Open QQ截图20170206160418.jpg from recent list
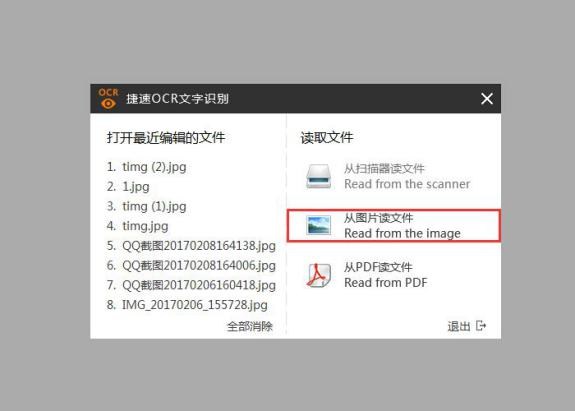This screenshot has width=575, height=411. point(191,285)
